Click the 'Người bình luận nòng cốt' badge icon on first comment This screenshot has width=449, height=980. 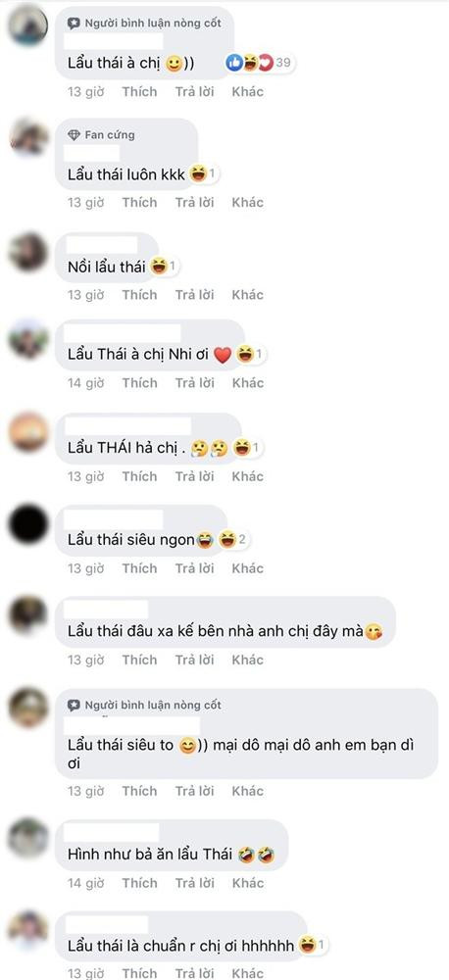pos(74,24)
